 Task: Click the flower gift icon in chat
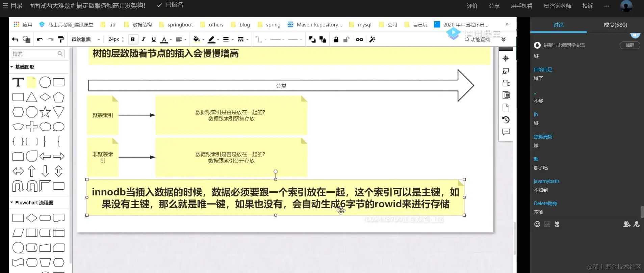click(557, 224)
